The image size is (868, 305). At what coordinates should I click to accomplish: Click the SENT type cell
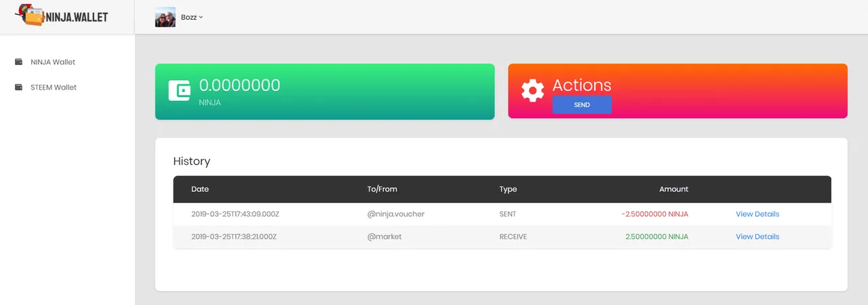click(x=508, y=214)
